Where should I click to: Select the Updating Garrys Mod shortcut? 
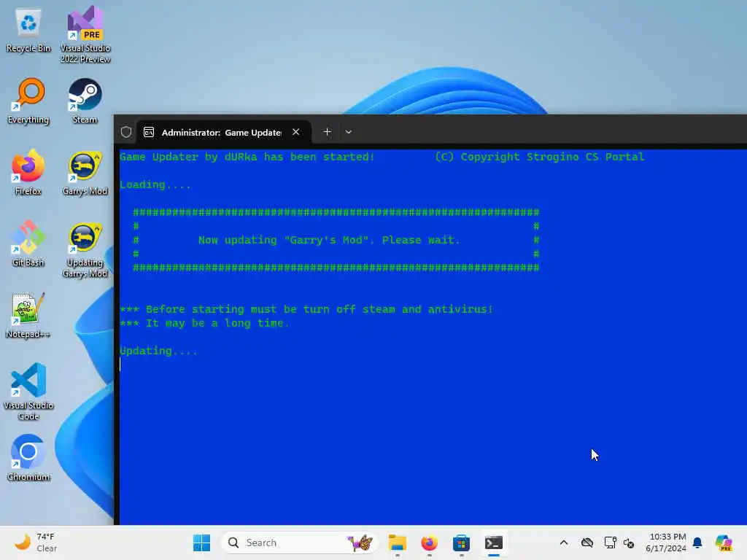coord(85,251)
